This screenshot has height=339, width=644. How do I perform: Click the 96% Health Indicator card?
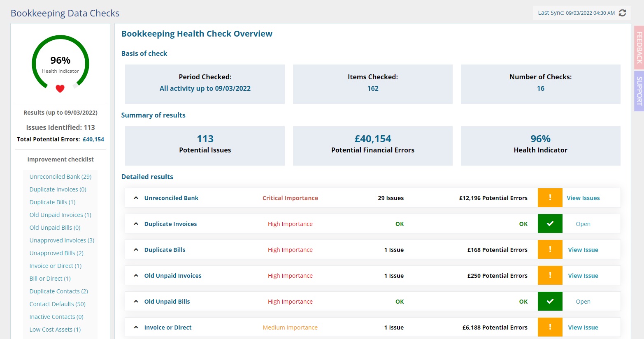(541, 146)
